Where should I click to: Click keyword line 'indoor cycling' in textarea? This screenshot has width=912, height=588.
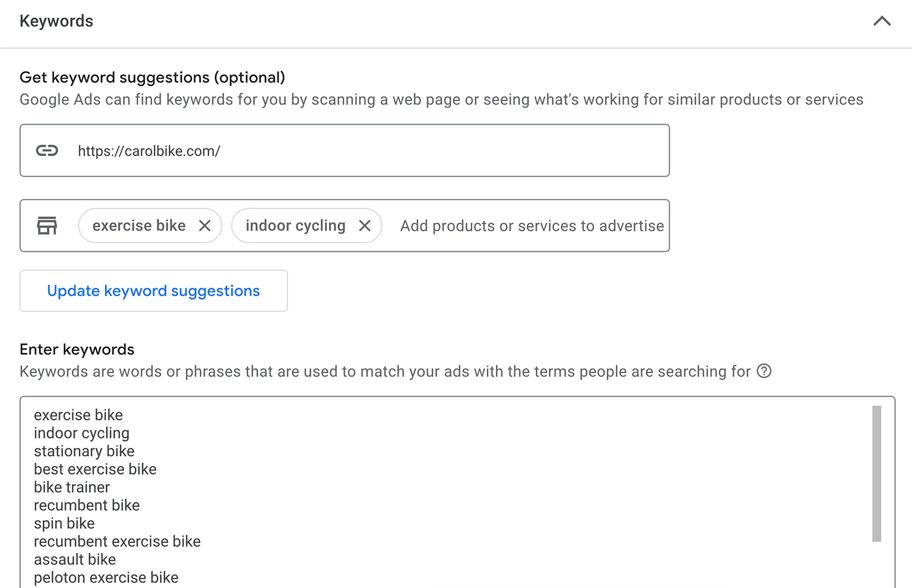coord(82,434)
